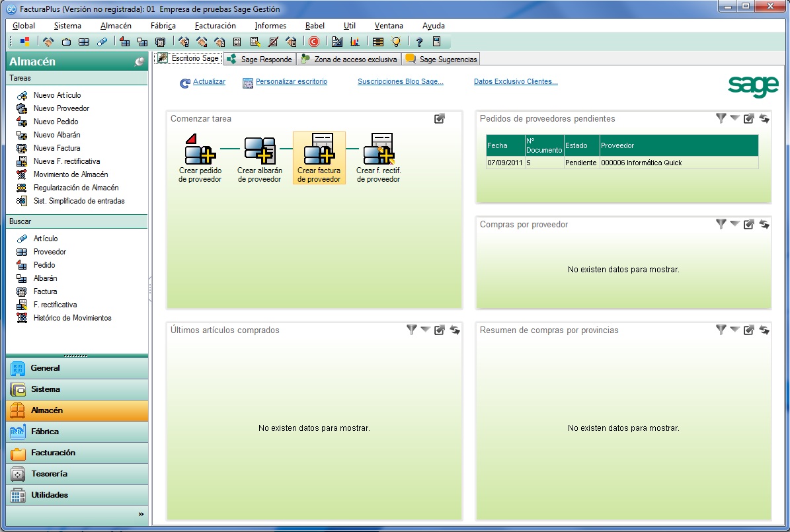Open the General section in the sidebar
Screen dimensions: 790x532
77,368
